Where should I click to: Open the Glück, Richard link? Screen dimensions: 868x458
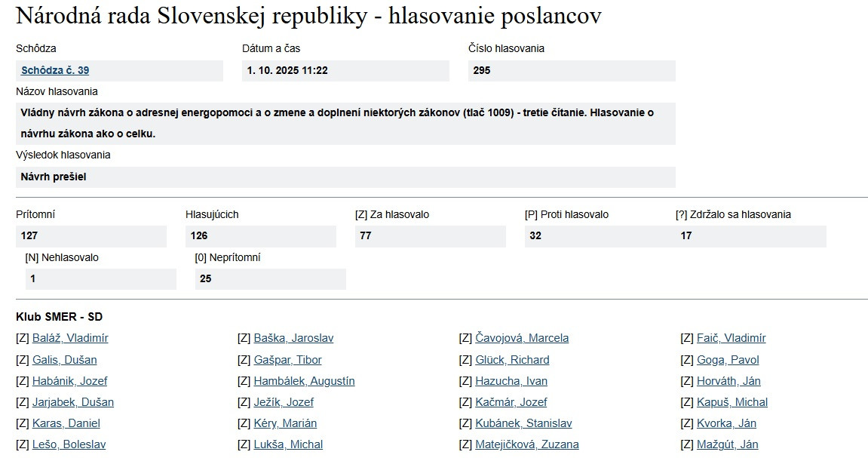(x=512, y=360)
